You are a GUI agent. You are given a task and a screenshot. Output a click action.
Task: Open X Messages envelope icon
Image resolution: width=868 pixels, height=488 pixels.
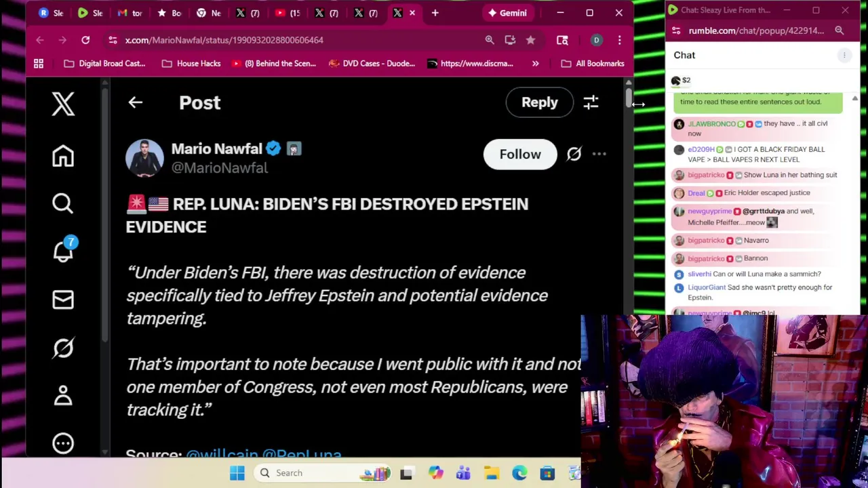[63, 299]
